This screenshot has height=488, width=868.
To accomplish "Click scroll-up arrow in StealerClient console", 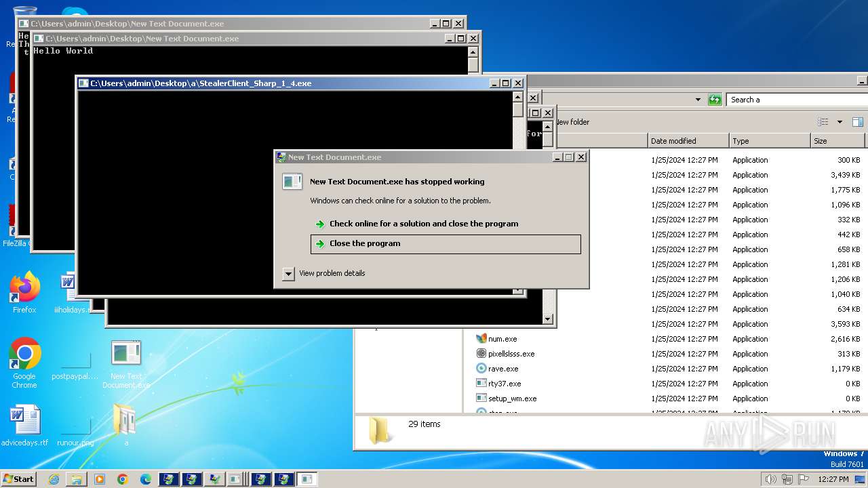I will point(518,96).
